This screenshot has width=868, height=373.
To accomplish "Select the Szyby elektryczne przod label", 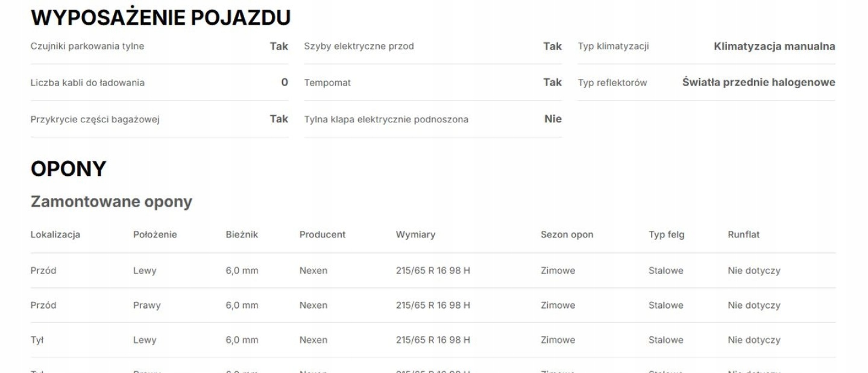I will click(359, 46).
